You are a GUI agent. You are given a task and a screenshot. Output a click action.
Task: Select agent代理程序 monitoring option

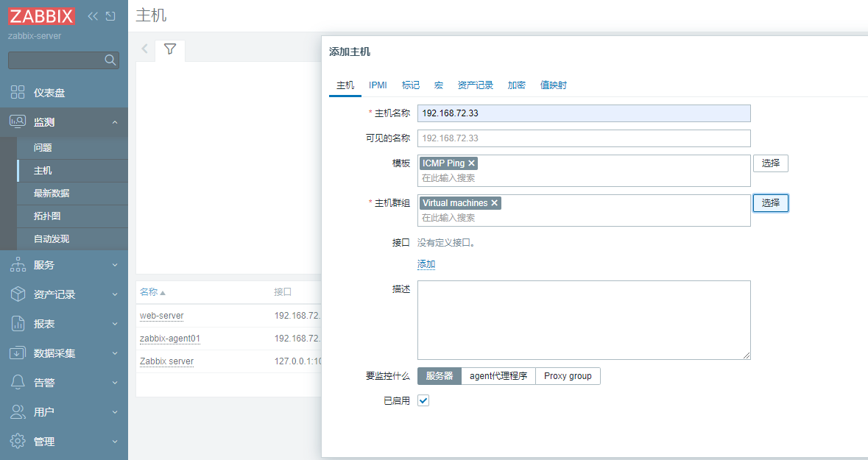498,376
